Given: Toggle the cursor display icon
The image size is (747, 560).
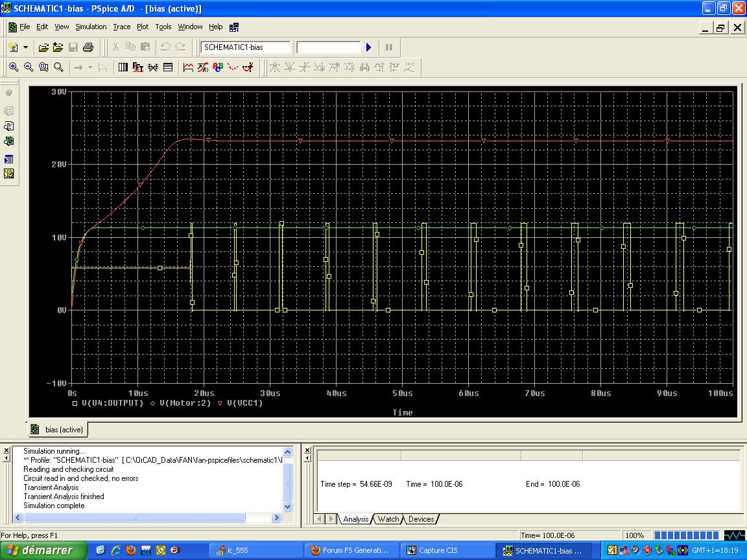Looking at the screenshot, I should tap(247, 67).
